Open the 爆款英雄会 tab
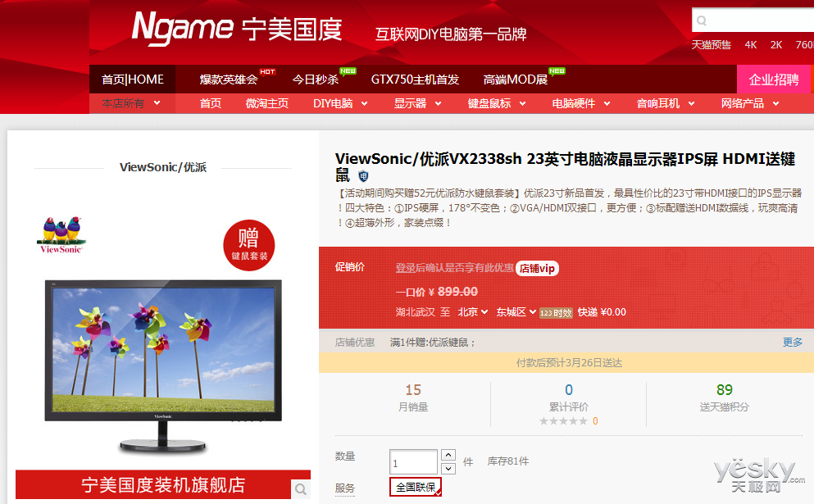This screenshot has width=814, height=504. click(229, 79)
